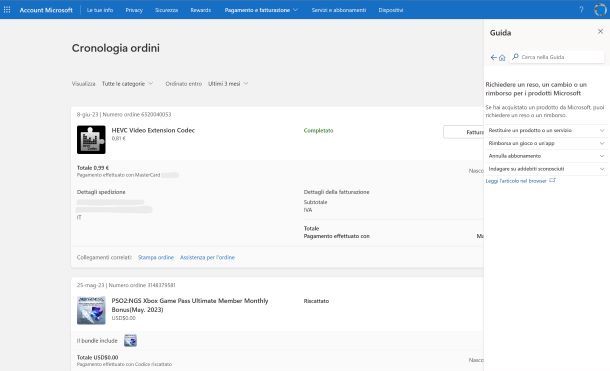This screenshot has width=610, height=371.
Task: Click the Fattura button
Action: 463,132
